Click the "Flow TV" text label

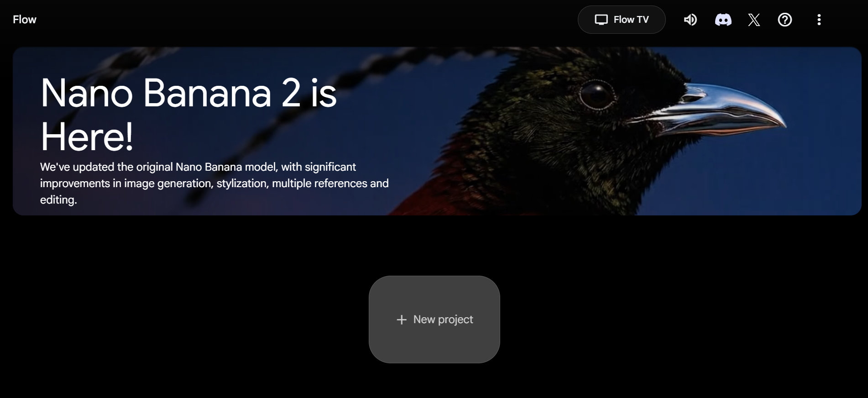point(631,20)
